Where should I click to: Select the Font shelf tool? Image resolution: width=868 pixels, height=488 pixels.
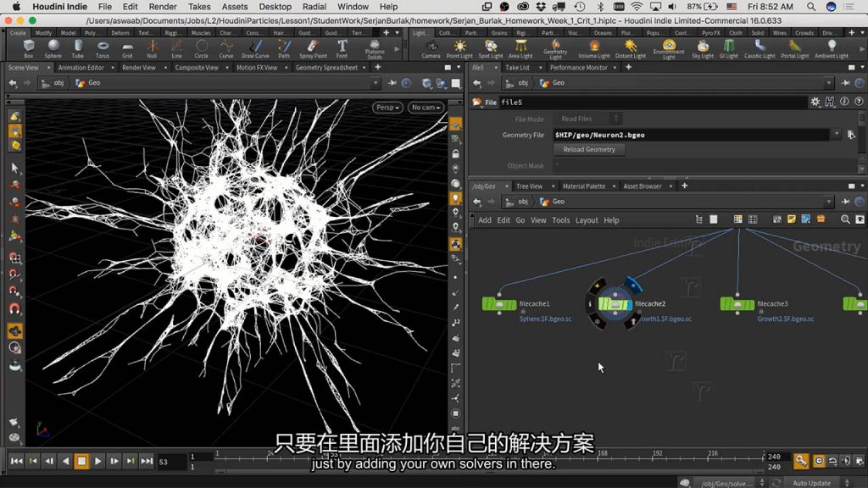(342, 48)
